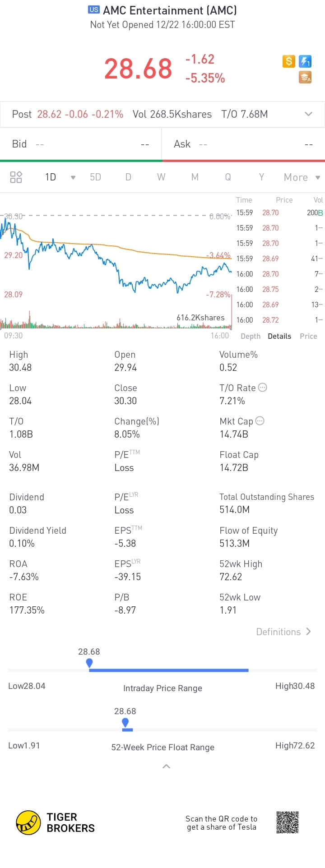Viewport: 325px width, 868px height.
Task: Open the 1D timeframe dropdown arrow
Action: click(x=73, y=177)
